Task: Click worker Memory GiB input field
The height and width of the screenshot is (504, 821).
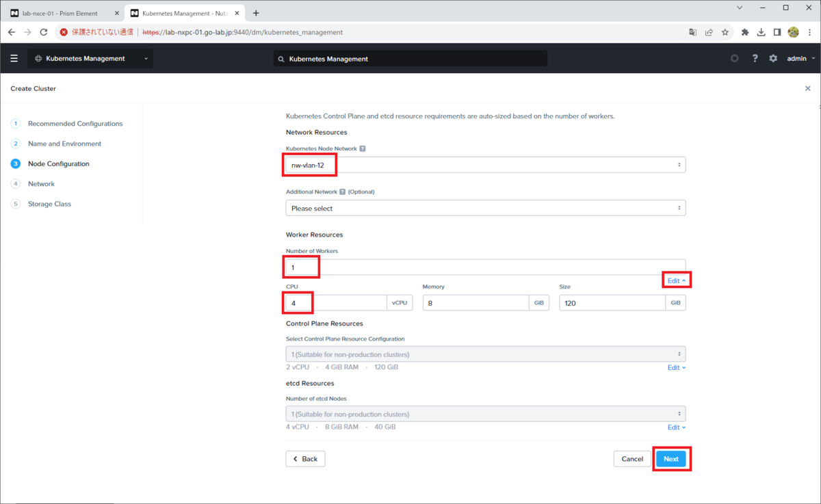Action: [x=475, y=302]
